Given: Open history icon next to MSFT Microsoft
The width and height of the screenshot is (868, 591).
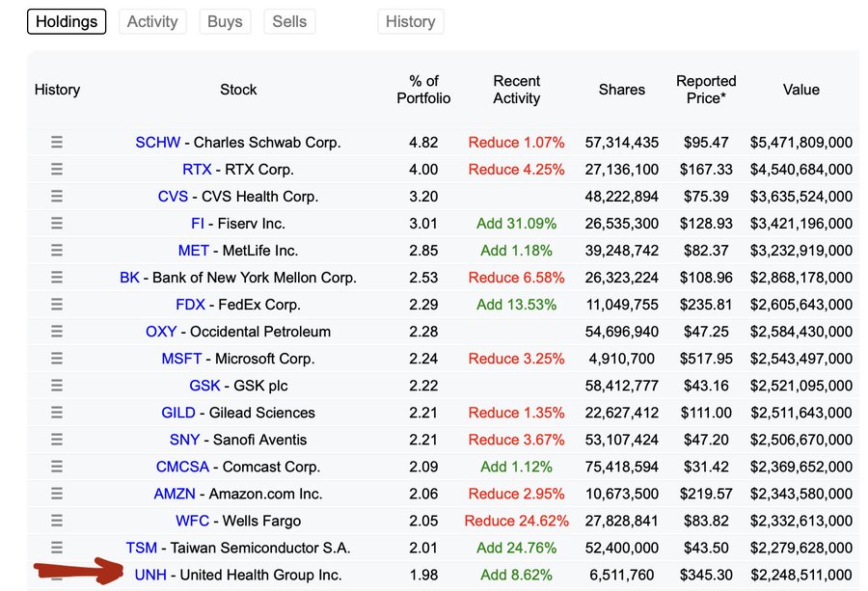Looking at the screenshot, I should tap(56, 358).
